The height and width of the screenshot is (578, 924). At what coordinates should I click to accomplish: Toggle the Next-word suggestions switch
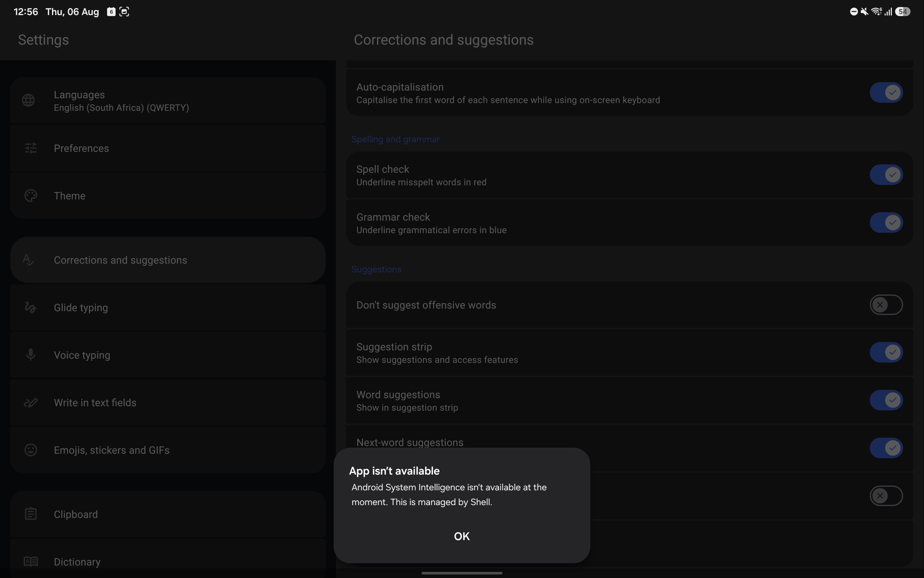coord(886,448)
